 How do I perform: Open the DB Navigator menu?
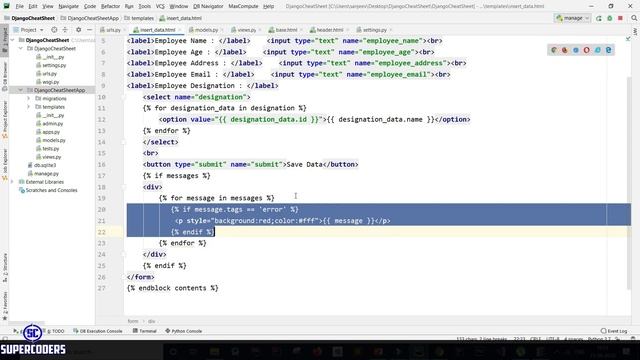[208, 6]
